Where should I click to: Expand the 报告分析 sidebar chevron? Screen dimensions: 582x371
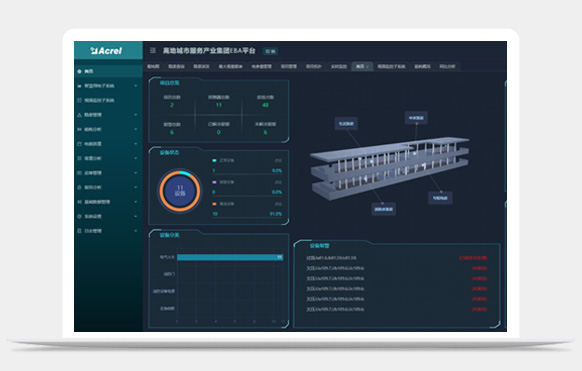pos(135,187)
